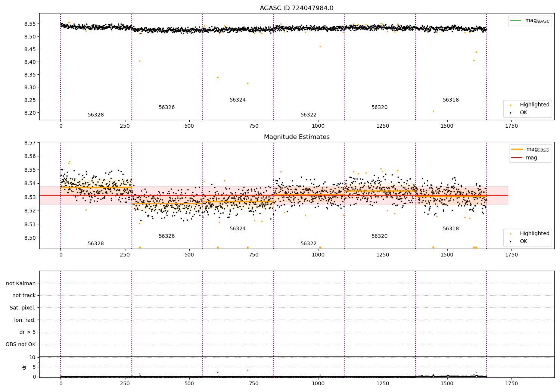Image resolution: width=560 pixels, height=392 pixels.
Task: Select OBSID label 56326 in Magnitude Estimates plot
Action: click(x=167, y=236)
